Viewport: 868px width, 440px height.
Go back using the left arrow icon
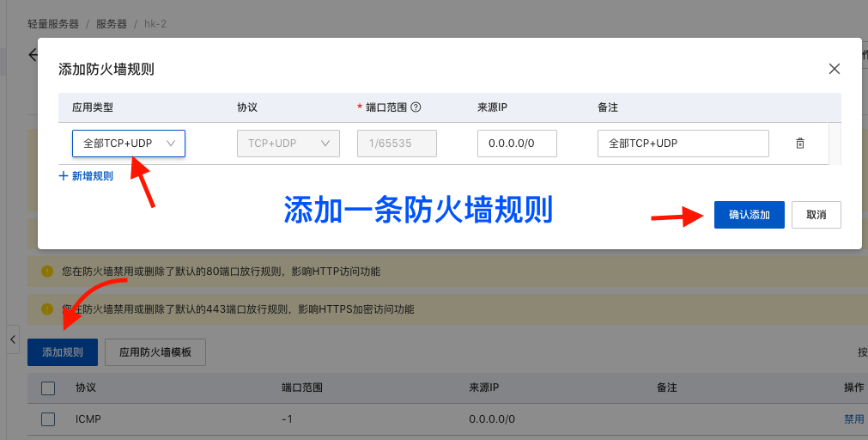coord(33,55)
